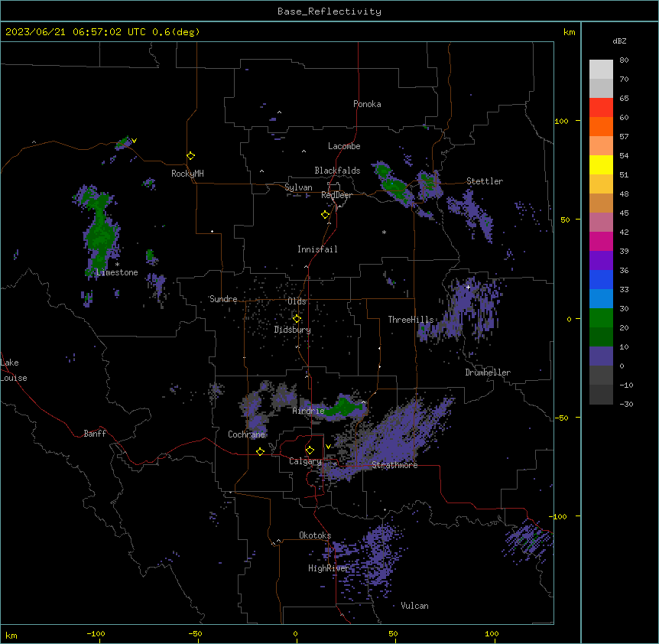Click the -50 tick on right axis
659x644 pixels.
click(x=561, y=418)
